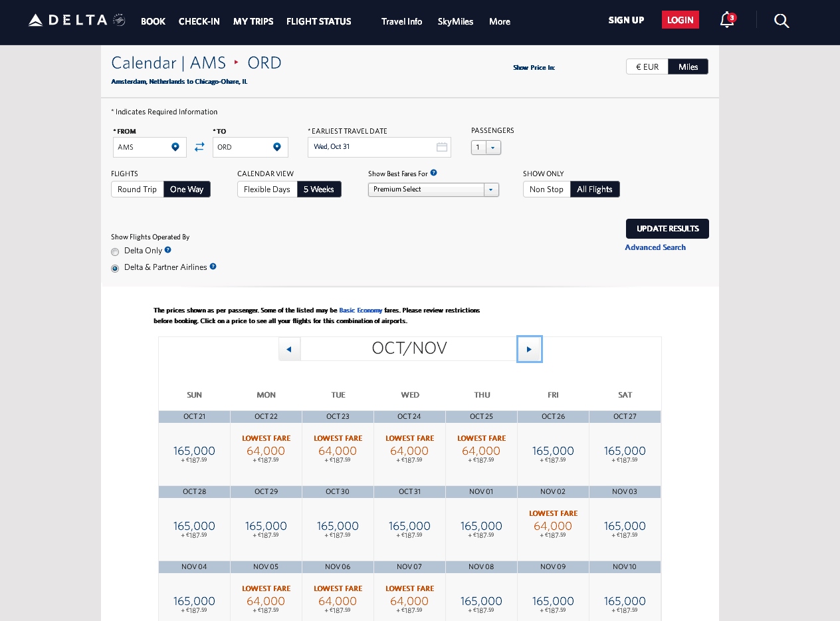Advance calendar to the next month
The height and width of the screenshot is (621, 840).
pos(530,348)
